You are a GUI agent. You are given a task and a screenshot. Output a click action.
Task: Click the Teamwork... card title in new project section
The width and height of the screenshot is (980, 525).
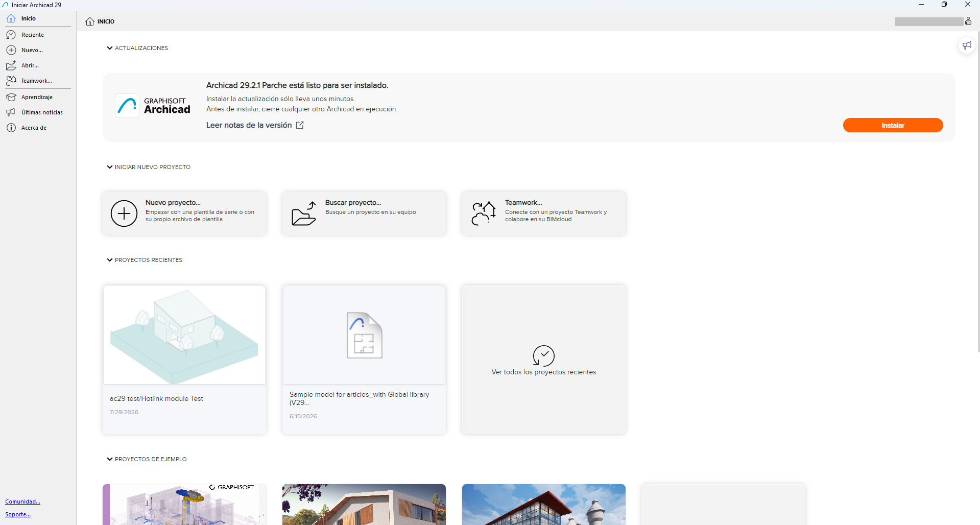coord(523,203)
